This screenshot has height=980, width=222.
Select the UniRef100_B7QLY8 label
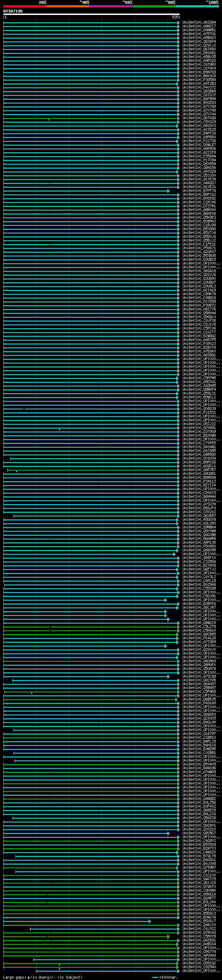coord(199,856)
